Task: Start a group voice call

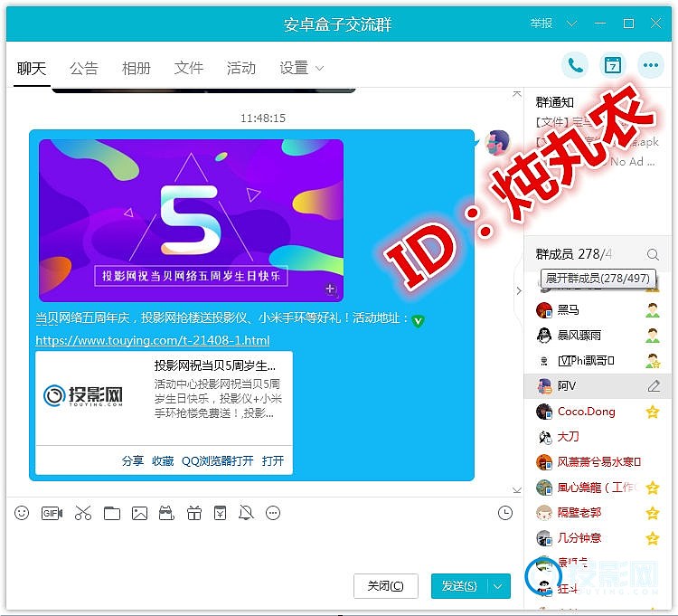Action: [575, 66]
